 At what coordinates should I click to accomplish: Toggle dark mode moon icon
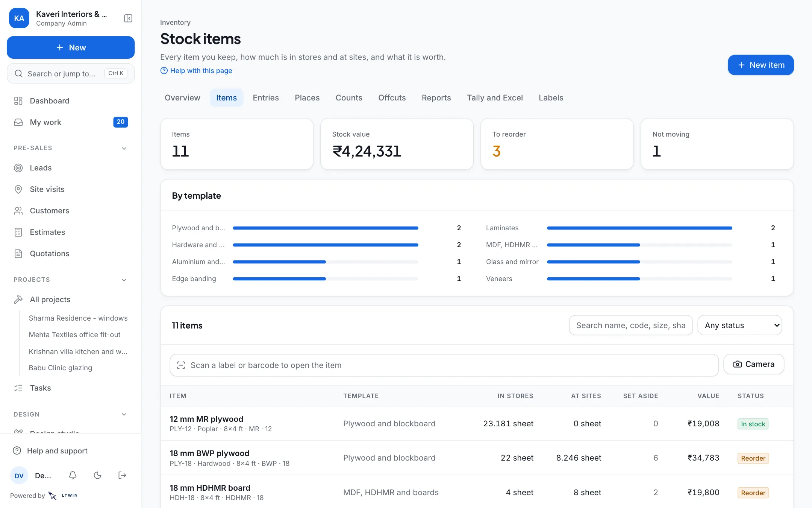click(x=98, y=475)
